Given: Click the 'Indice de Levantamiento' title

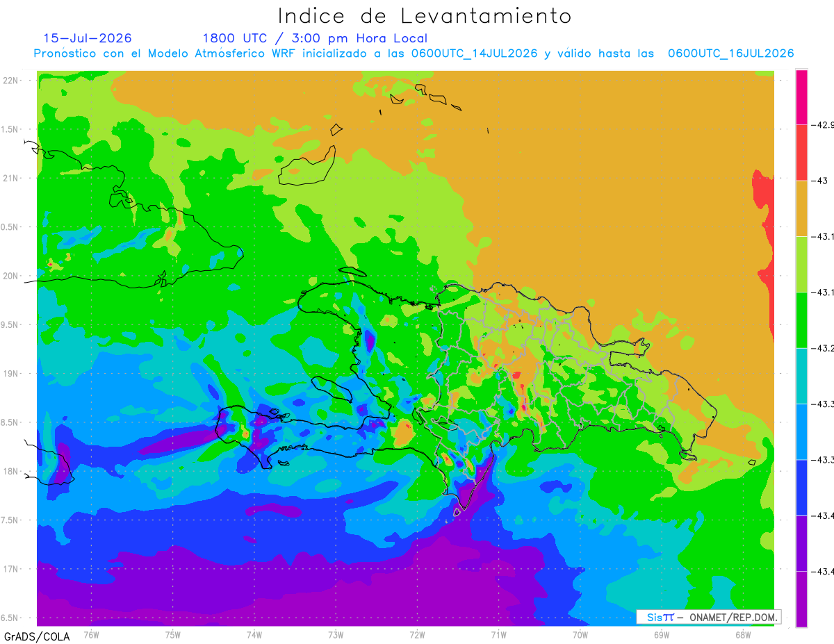Looking at the screenshot, I should (425, 15).
